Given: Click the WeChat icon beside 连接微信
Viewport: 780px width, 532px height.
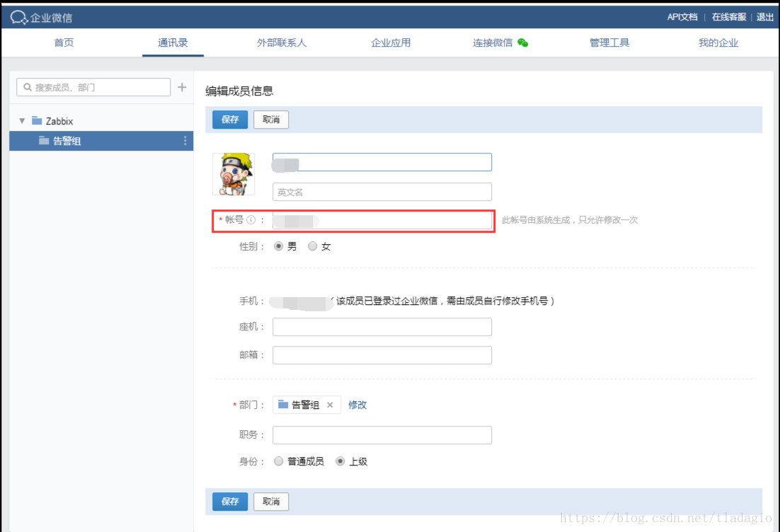Looking at the screenshot, I should coord(523,42).
